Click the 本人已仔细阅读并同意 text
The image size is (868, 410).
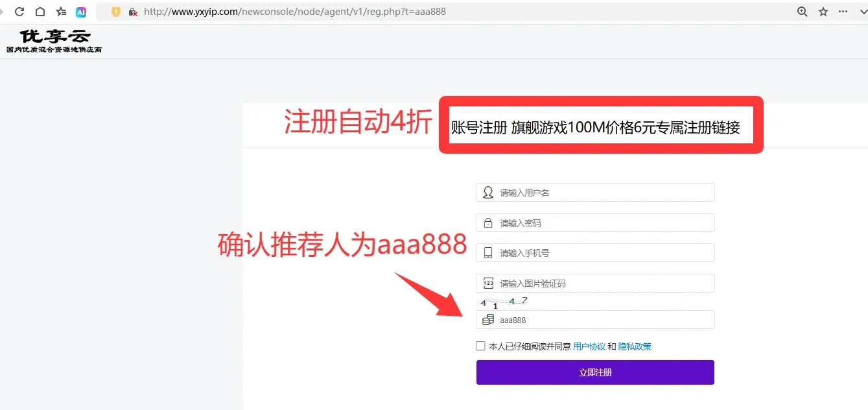point(530,346)
